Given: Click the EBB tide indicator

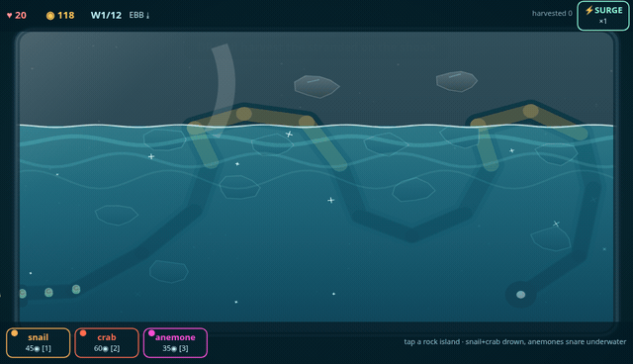Looking at the screenshot, I should pyautogui.click(x=139, y=16).
